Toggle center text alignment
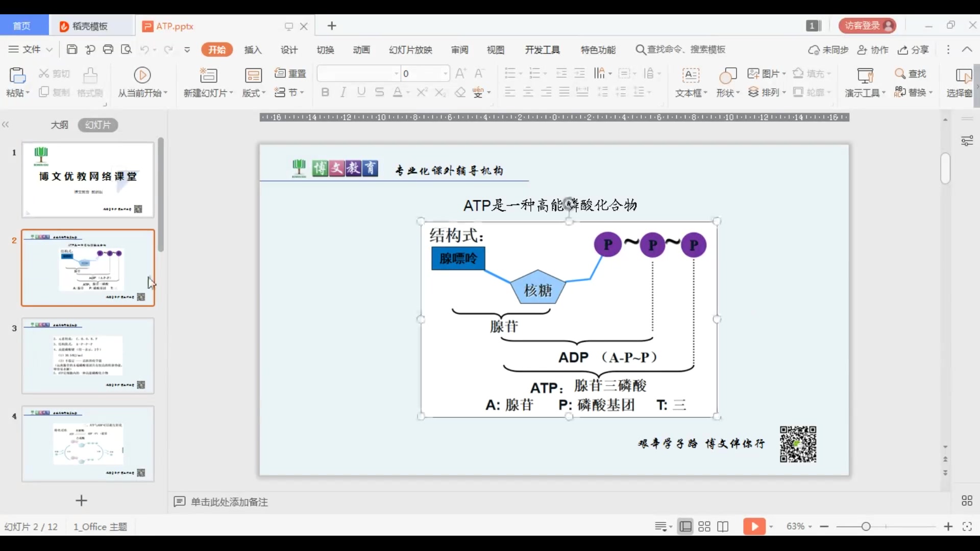 (528, 92)
